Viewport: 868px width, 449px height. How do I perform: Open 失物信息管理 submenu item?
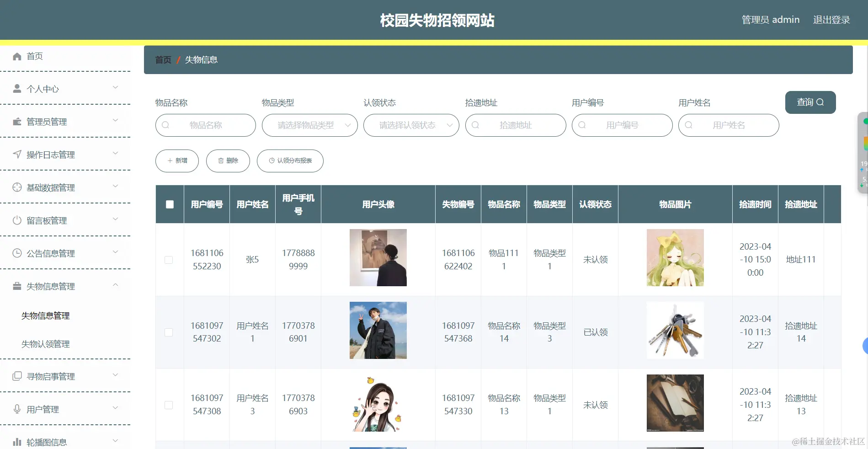coord(46,315)
